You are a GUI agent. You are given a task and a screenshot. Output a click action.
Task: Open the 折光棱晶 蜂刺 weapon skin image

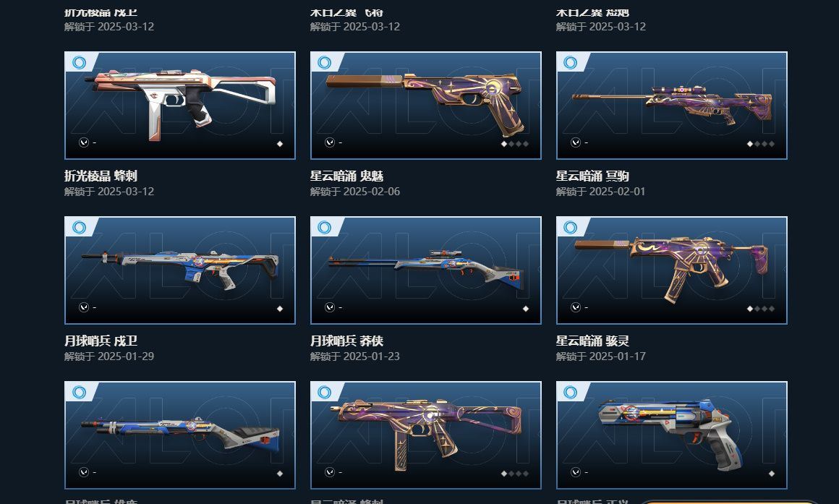point(180,106)
